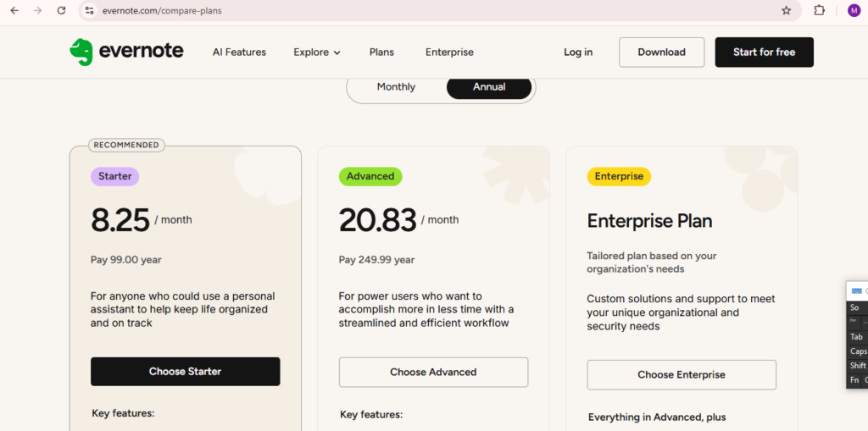Screen dimensions: 868x431
Task: Bookmark this page with the star icon
Action: [x=786, y=10]
